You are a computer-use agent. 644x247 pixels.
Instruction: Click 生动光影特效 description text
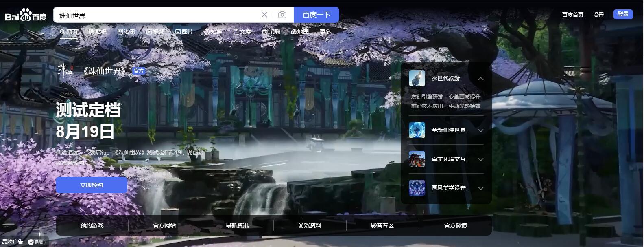click(465, 106)
